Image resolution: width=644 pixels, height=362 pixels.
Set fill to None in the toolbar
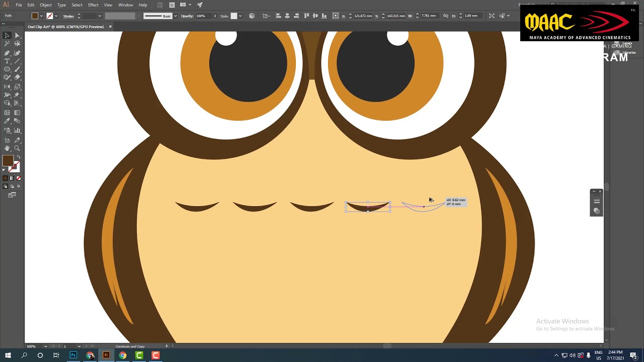(x=19, y=178)
